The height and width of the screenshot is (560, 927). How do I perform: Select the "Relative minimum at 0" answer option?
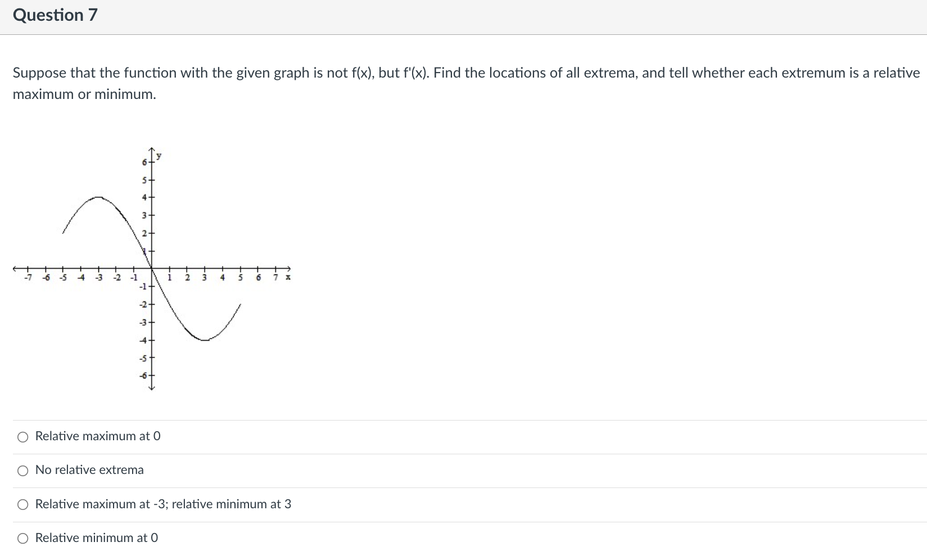(x=22, y=538)
